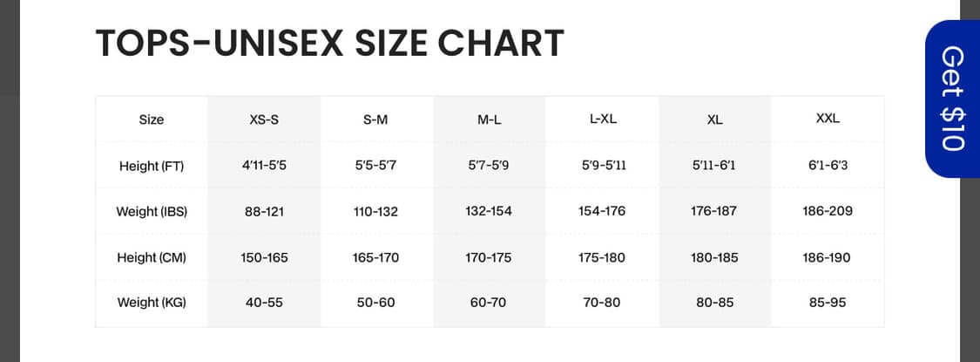Click the XS-S size column header
Viewport: 980px width, 362px height.
[264, 120]
